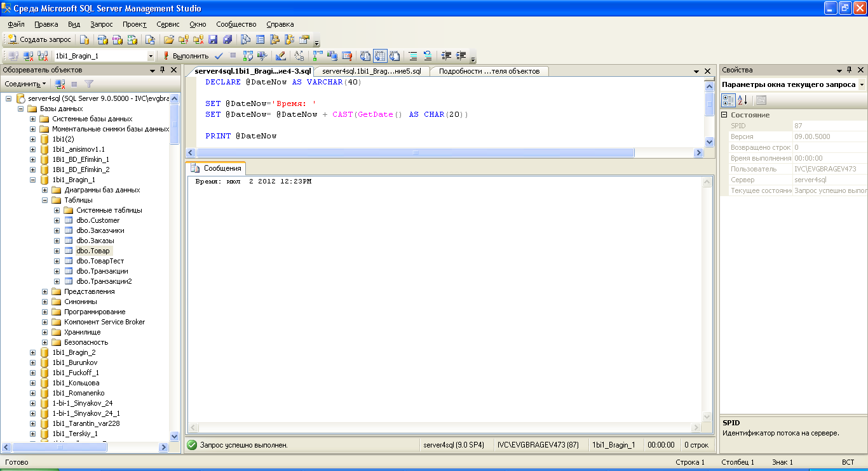Open the active files list arrow near tabs
The width and height of the screenshot is (868, 471).
pos(696,71)
